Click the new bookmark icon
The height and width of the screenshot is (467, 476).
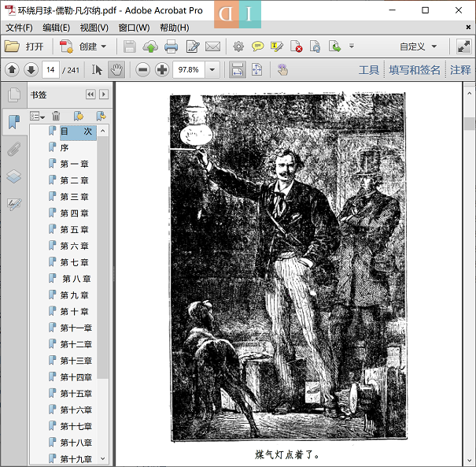(79, 116)
